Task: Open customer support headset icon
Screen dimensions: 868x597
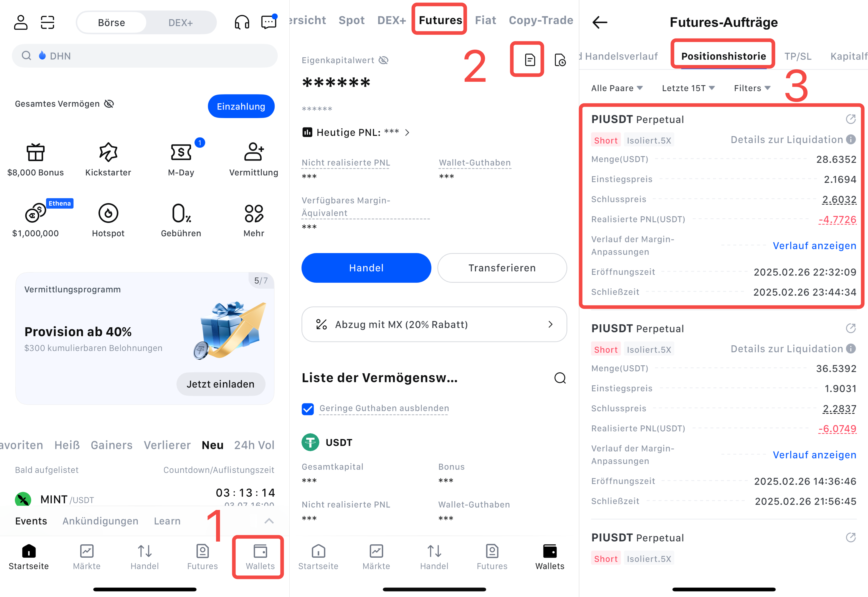Action: pyautogui.click(x=242, y=22)
